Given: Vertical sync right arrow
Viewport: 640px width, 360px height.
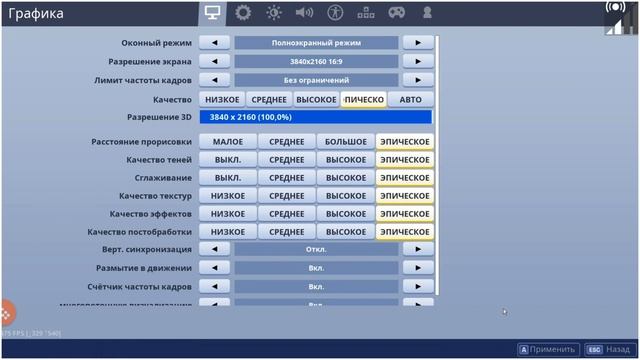Looking at the screenshot, I should pos(418,249).
